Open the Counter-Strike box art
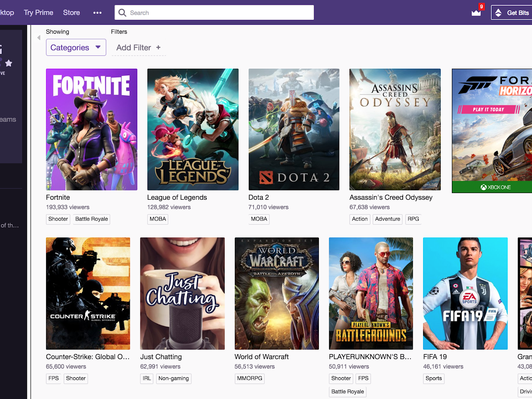The image size is (532, 399). coord(88,294)
